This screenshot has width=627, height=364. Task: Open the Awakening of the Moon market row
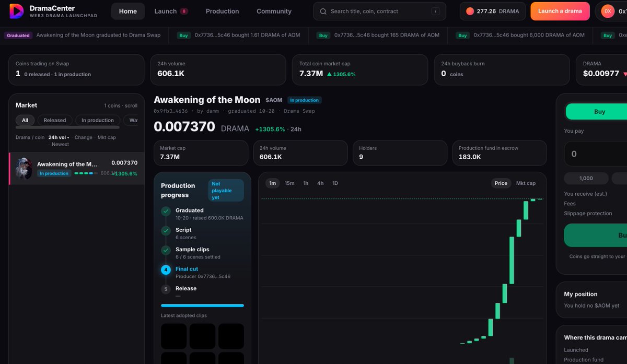77,169
